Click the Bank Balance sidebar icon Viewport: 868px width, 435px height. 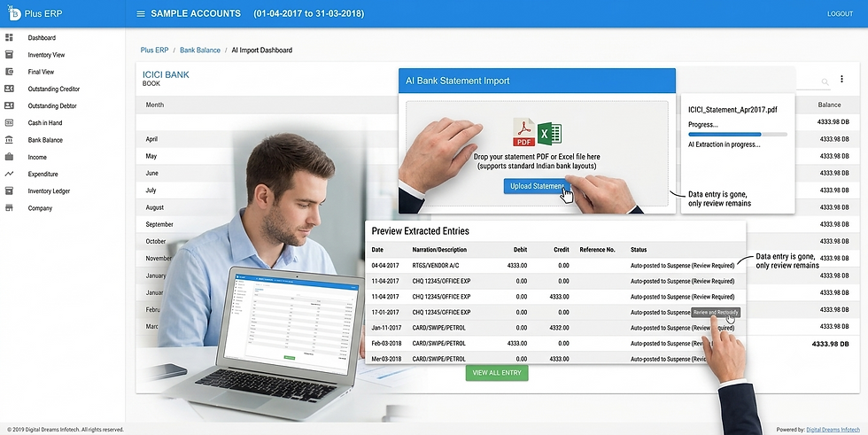click(9, 140)
